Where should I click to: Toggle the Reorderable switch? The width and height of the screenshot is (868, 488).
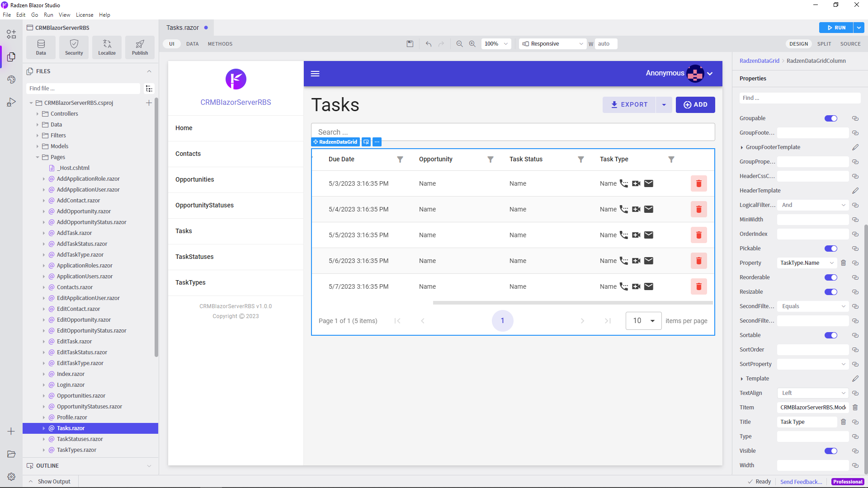[x=831, y=277]
